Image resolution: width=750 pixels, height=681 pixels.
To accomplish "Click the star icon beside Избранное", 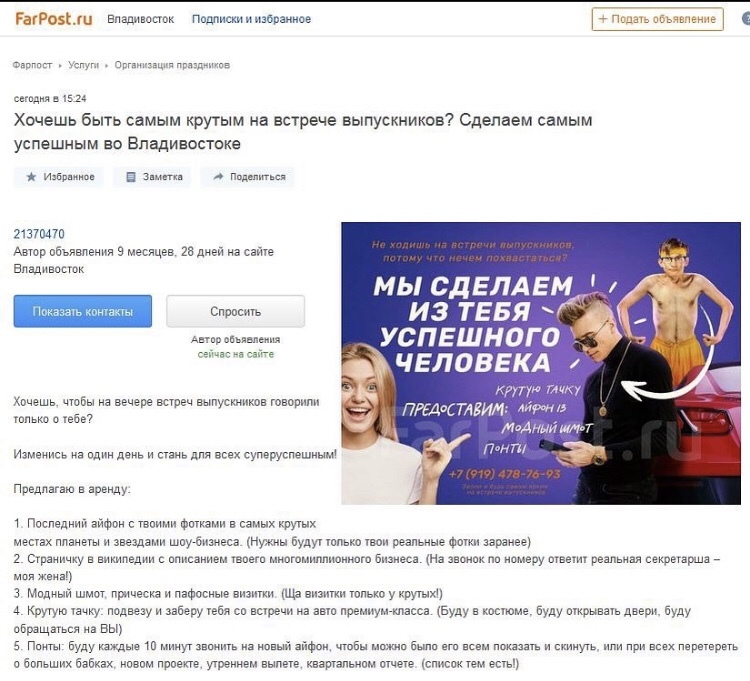I will (31, 177).
